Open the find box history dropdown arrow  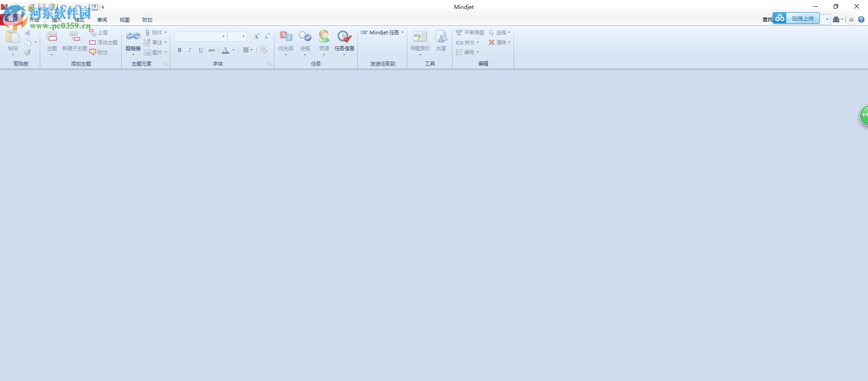(827, 19)
